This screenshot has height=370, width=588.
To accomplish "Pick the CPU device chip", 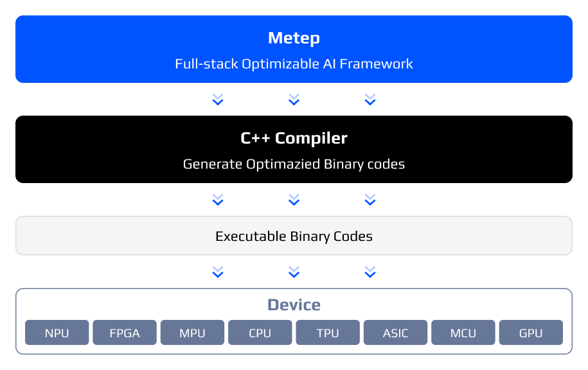I will tap(260, 333).
